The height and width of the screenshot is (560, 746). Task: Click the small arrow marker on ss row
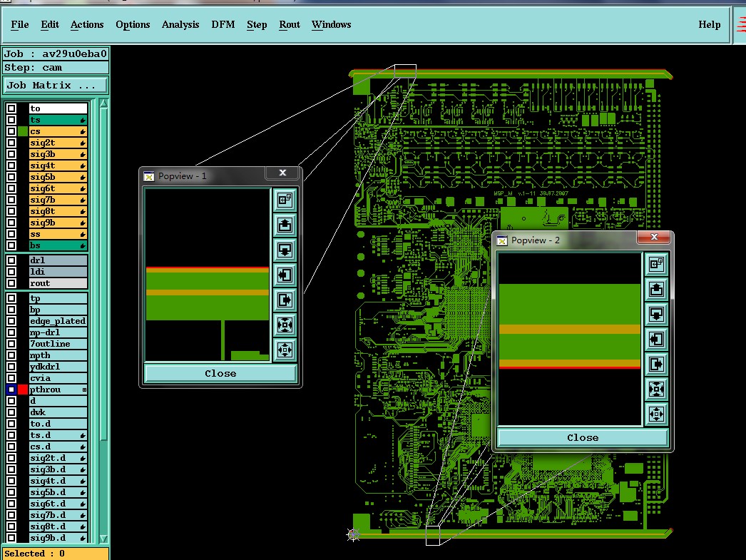pos(83,234)
